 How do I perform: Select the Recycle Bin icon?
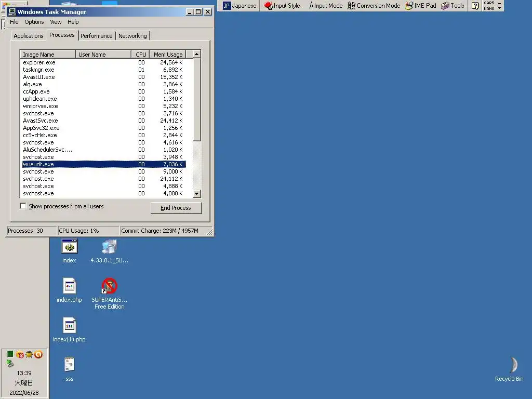coord(509,369)
